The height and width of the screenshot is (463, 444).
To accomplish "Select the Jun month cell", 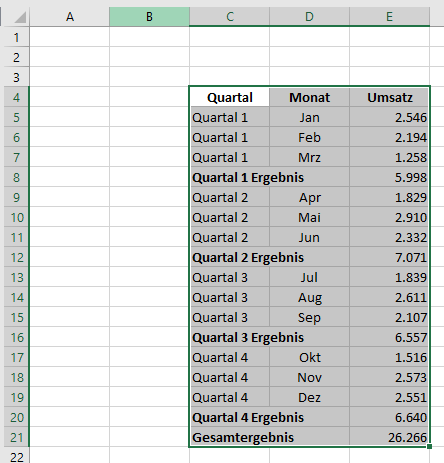I will 309,237.
